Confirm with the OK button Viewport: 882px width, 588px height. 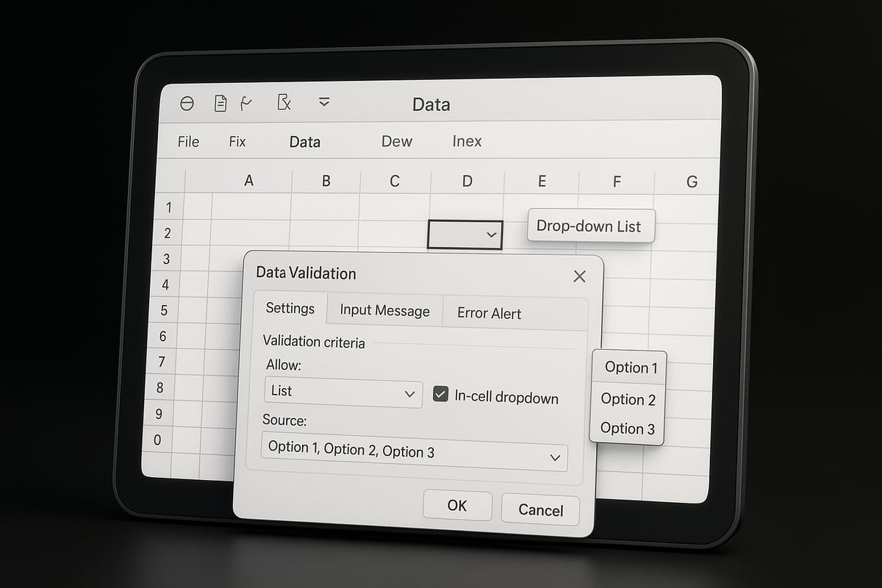click(457, 505)
